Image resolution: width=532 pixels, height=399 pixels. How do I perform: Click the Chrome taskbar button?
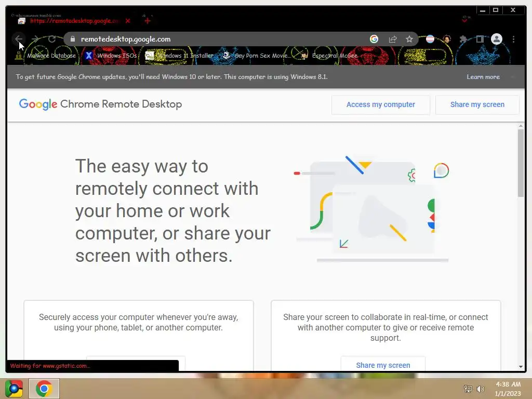(44, 389)
